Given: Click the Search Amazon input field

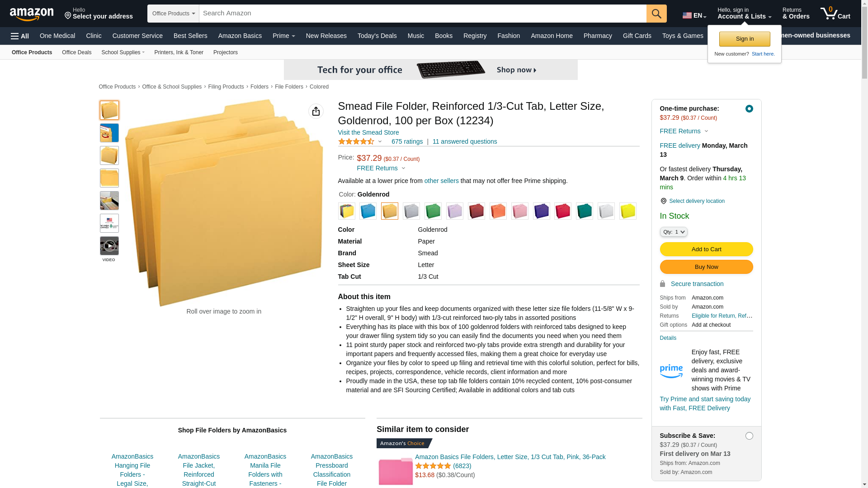Looking at the screenshot, I should [423, 14].
